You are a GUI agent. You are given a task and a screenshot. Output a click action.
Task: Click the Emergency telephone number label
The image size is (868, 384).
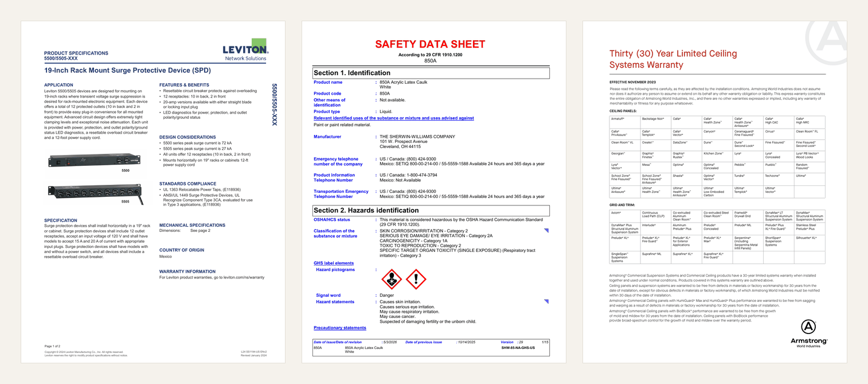coord(338,161)
